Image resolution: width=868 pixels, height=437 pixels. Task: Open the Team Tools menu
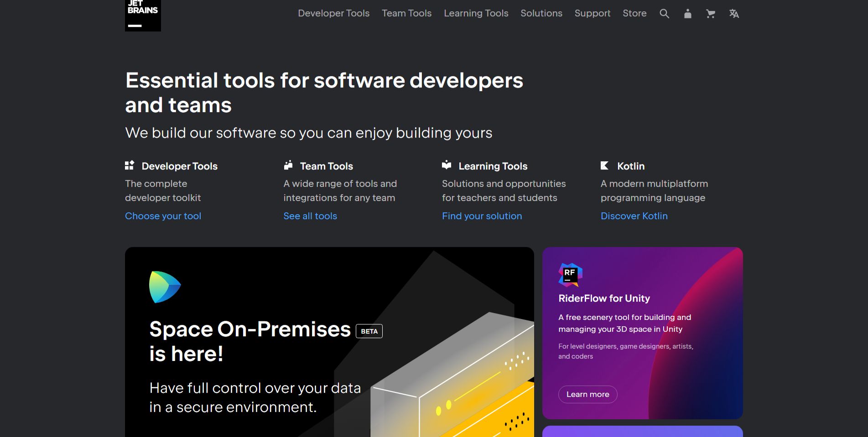coord(407,13)
